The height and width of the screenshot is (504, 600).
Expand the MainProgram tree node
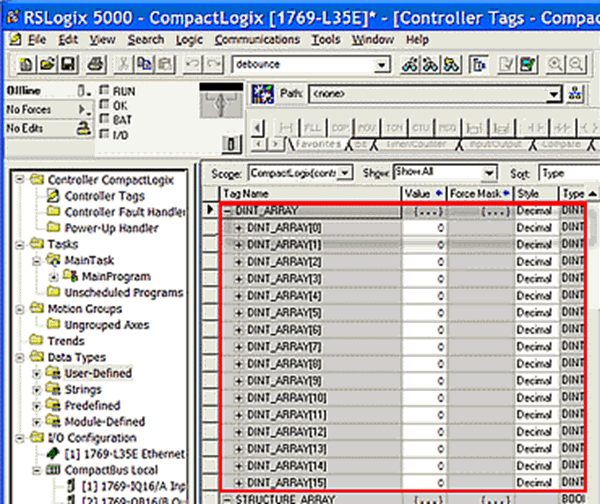pos(54,276)
